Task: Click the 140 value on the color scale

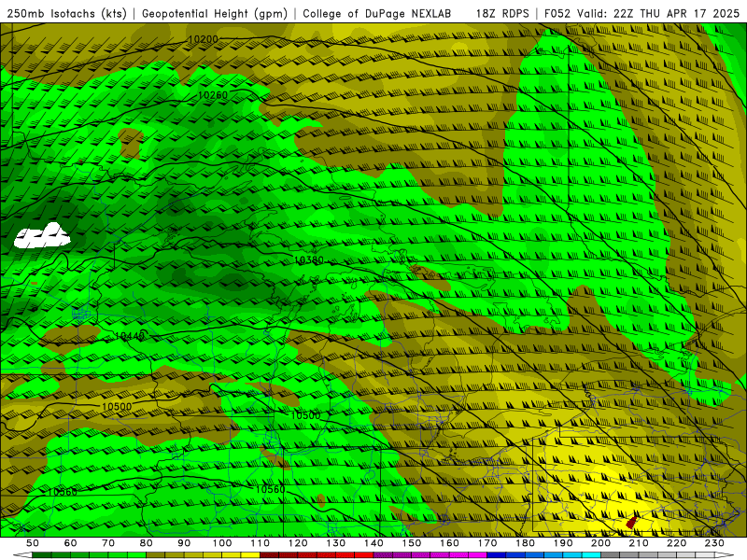Action: pos(373,543)
